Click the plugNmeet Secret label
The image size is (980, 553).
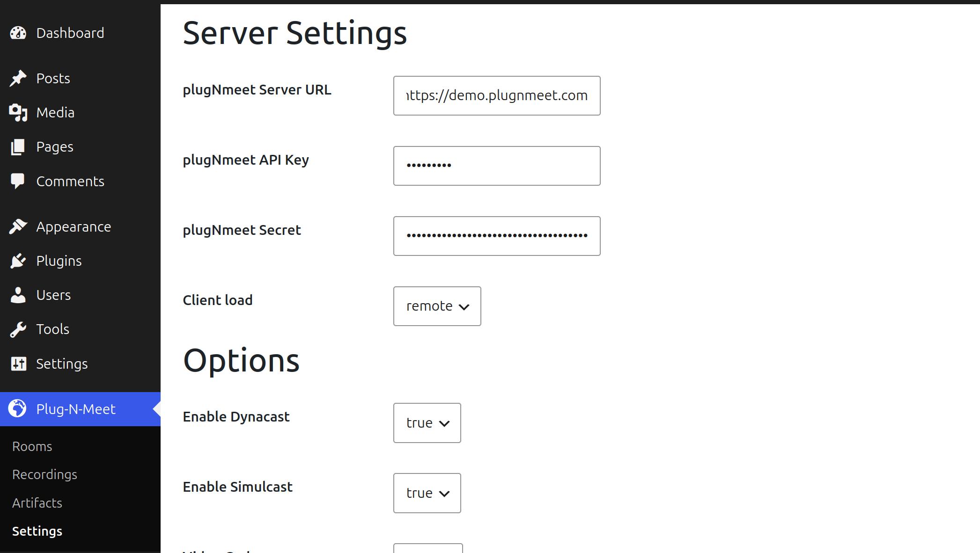pos(242,230)
